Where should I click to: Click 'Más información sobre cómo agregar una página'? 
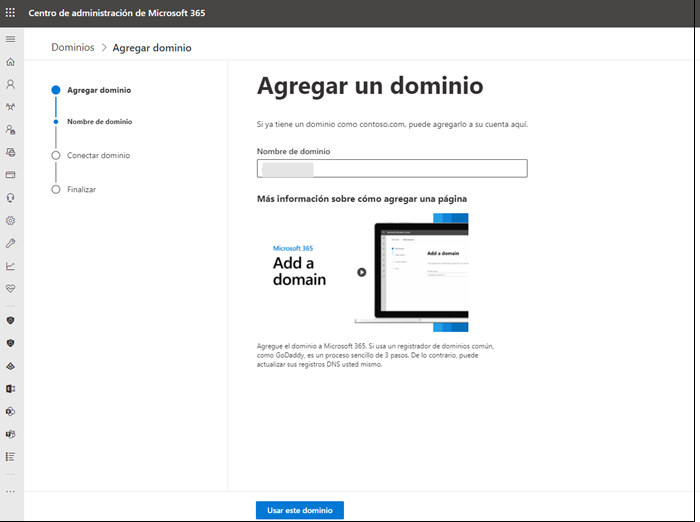coord(362,199)
